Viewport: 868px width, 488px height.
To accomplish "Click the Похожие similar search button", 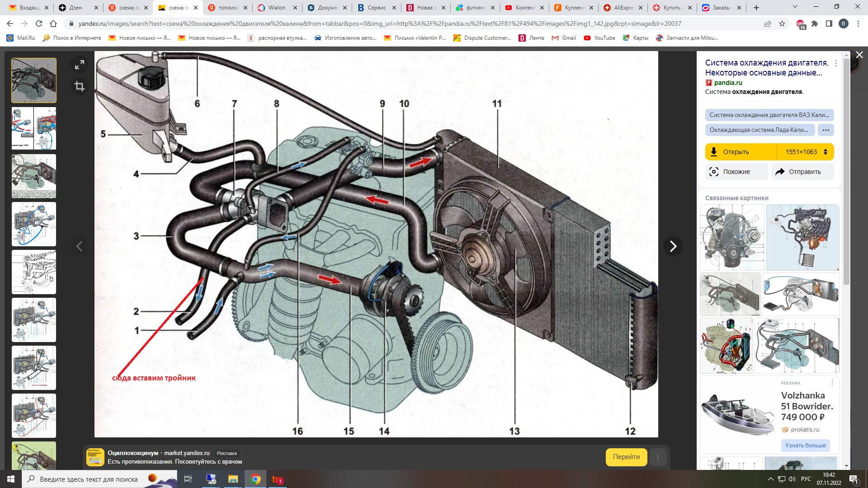I will [736, 172].
